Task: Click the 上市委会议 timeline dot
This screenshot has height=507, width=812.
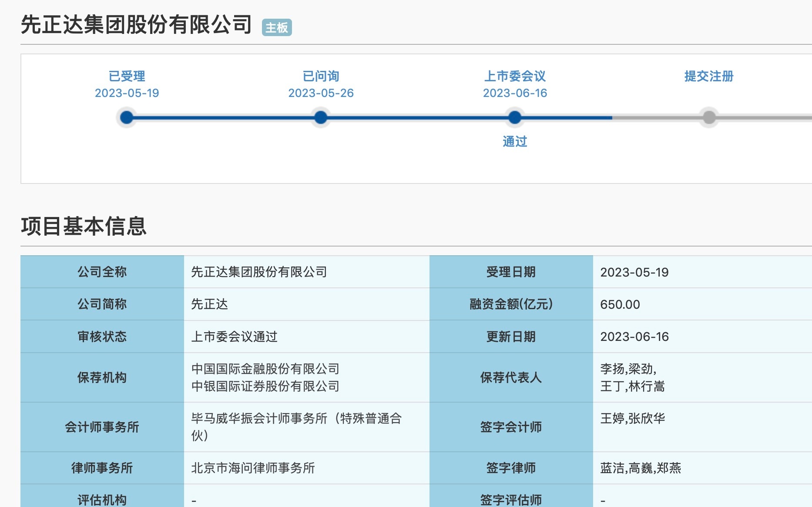Action: click(x=515, y=117)
